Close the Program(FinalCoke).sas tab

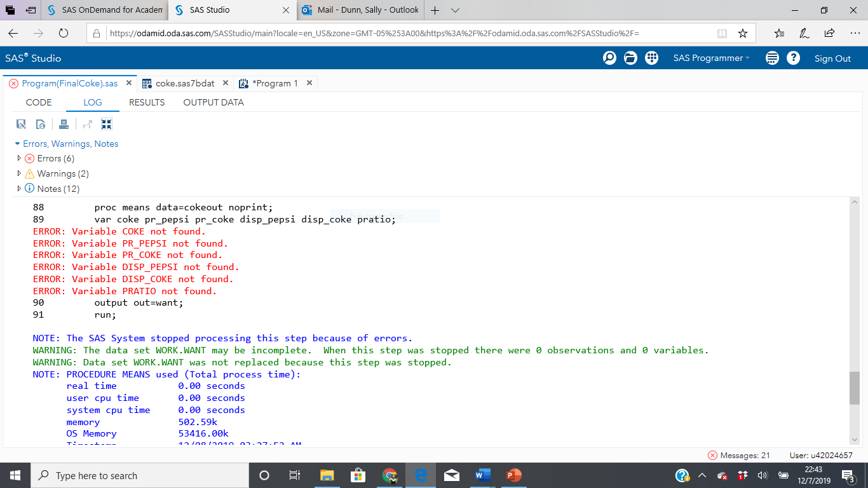[x=129, y=83]
